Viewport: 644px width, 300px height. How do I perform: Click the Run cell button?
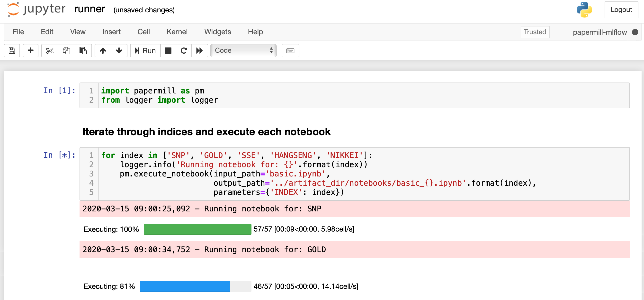coord(145,50)
